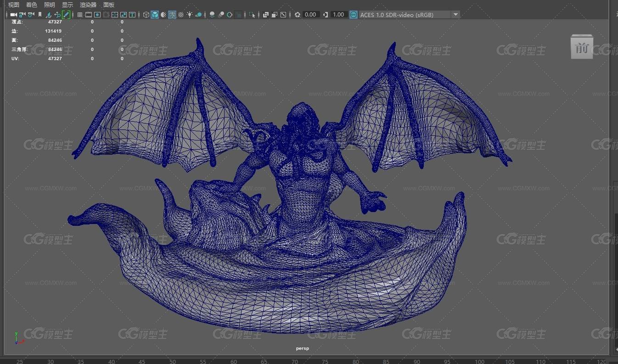Open the 显示 menu
Screen dimensions: 618x364
[67, 5]
